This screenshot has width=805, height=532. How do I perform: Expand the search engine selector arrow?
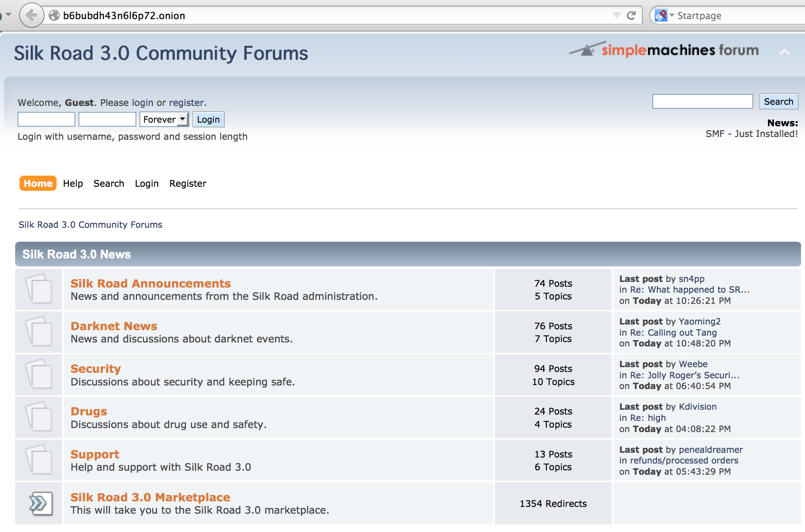click(x=672, y=16)
